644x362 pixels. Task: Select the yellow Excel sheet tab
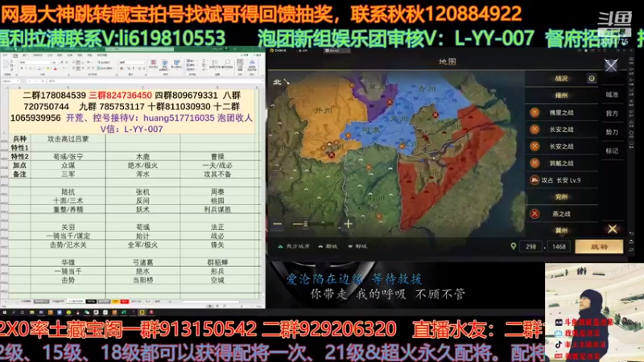115,302
